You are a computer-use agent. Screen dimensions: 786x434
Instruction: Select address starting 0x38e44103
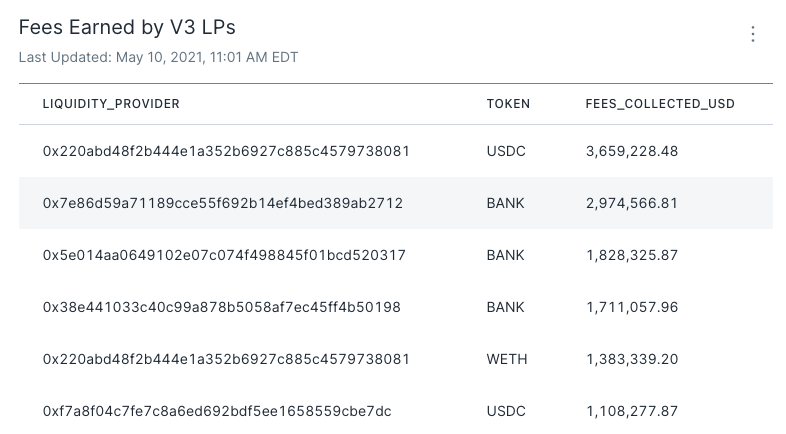pos(222,307)
